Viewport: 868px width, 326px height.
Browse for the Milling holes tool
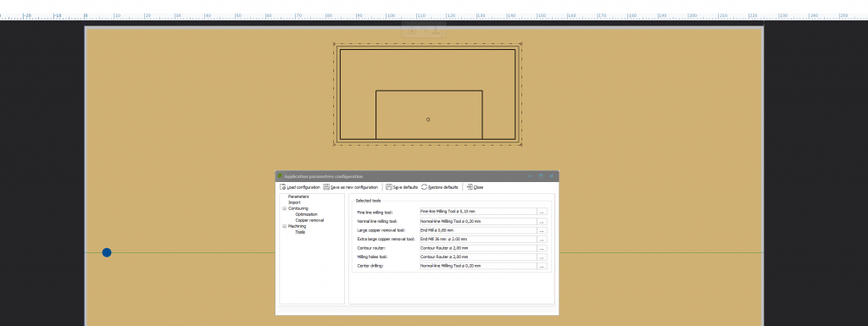542,257
